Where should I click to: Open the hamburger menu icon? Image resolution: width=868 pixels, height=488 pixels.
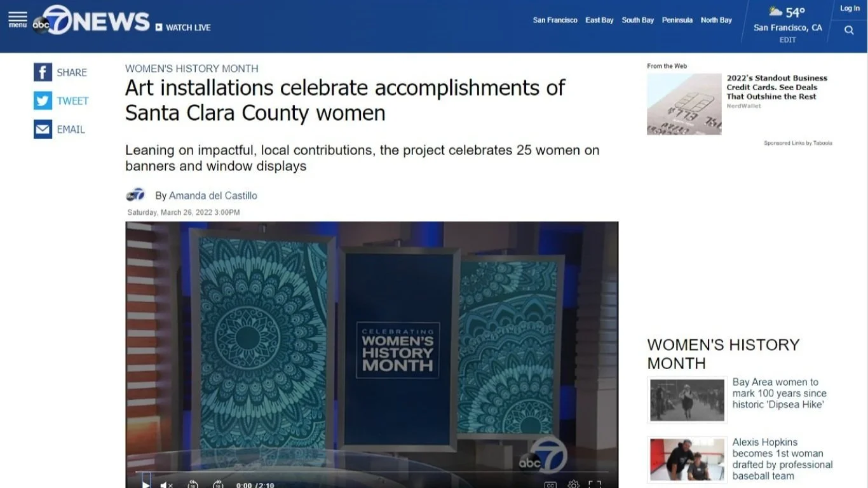click(18, 19)
